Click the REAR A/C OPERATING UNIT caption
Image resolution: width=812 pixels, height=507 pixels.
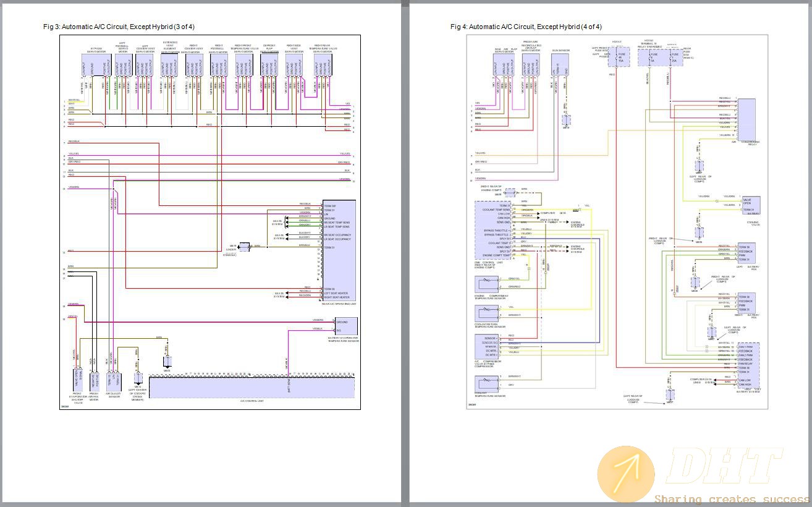339,304
